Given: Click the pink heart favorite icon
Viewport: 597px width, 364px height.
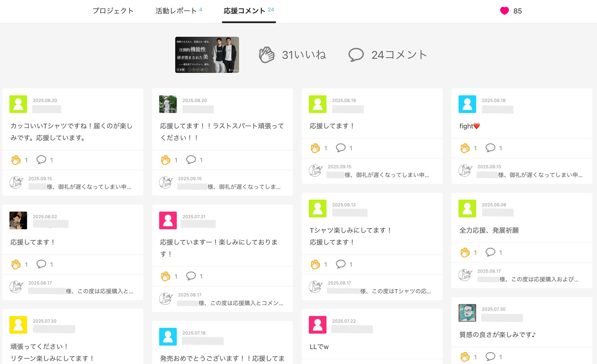Looking at the screenshot, I should (x=504, y=11).
